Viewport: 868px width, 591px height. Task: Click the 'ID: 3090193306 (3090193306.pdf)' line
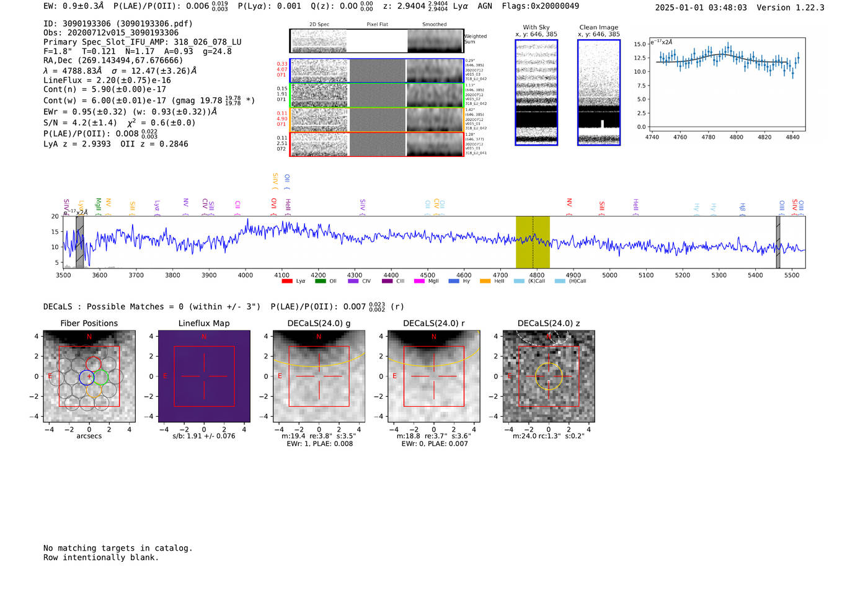[118, 24]
